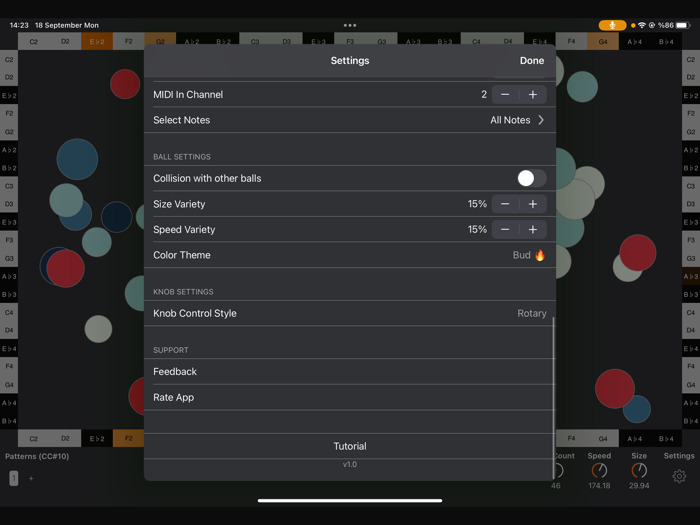Tap the Wi-Fi status icon
700x525 pixels.
[x=642, y=25]
